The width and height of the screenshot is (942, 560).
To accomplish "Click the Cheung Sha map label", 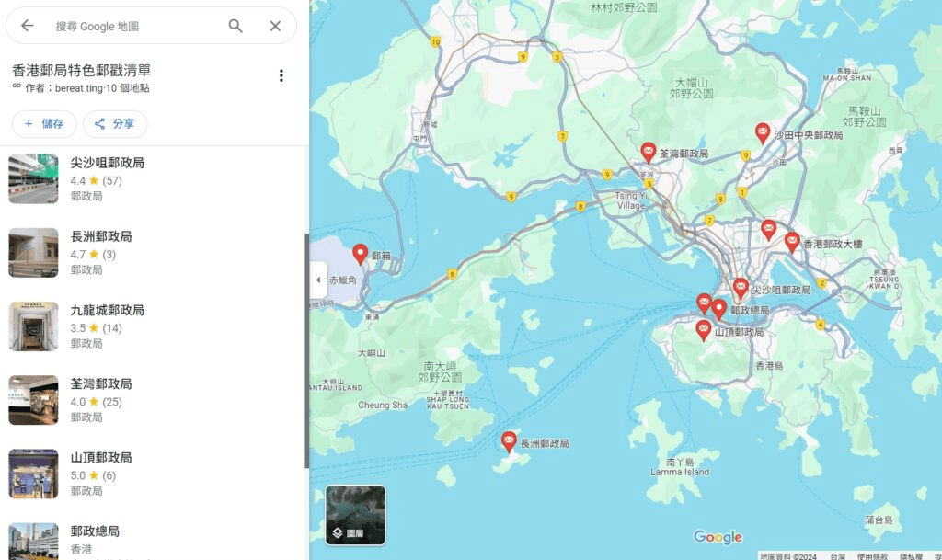I will click(x=383, y=406).
